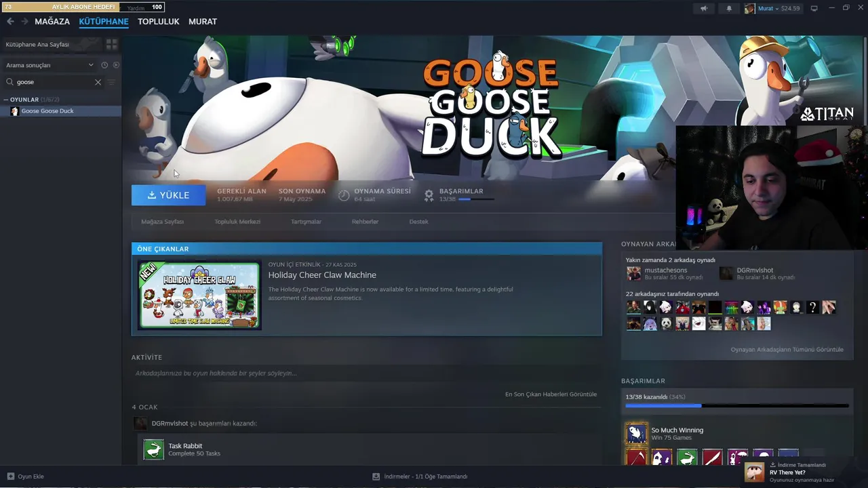Open advanced search filter icon
This screenshot has width=868, height=488.
coord(112,82)
